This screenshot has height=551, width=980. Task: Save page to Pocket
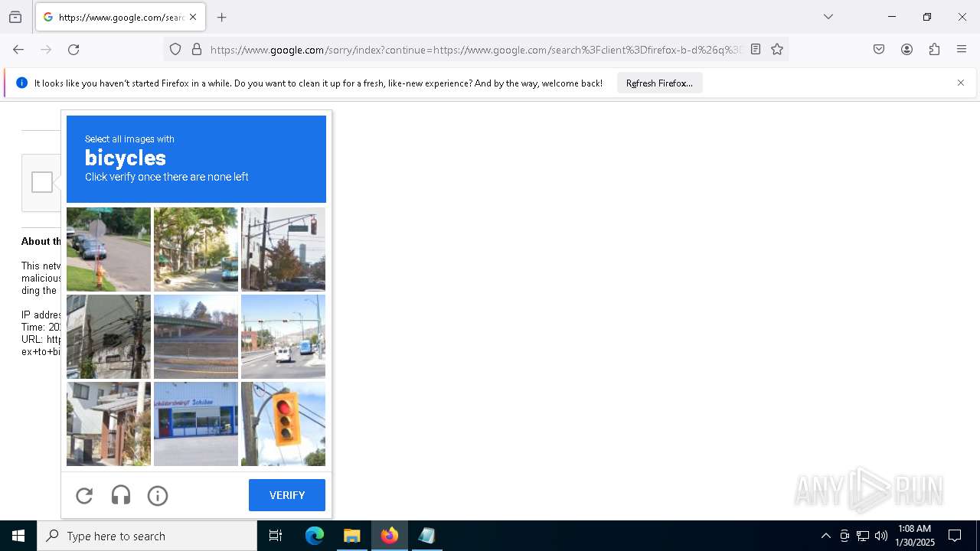point(879,50)
